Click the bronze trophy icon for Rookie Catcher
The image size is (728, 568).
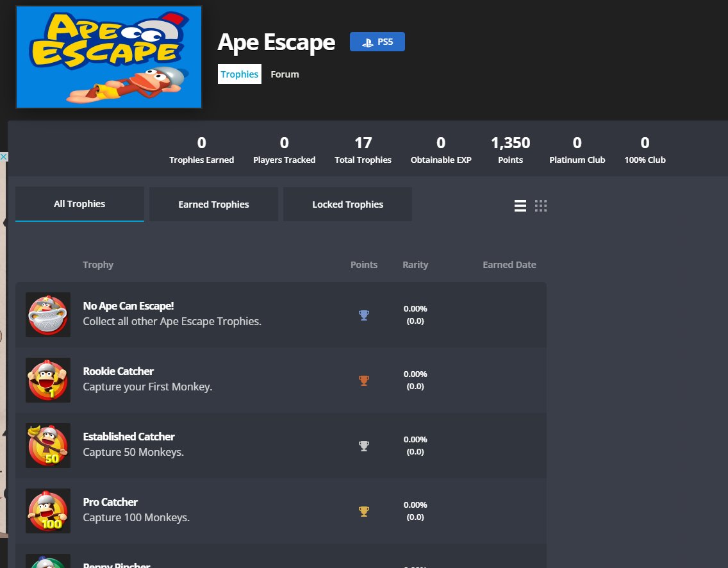364,381
